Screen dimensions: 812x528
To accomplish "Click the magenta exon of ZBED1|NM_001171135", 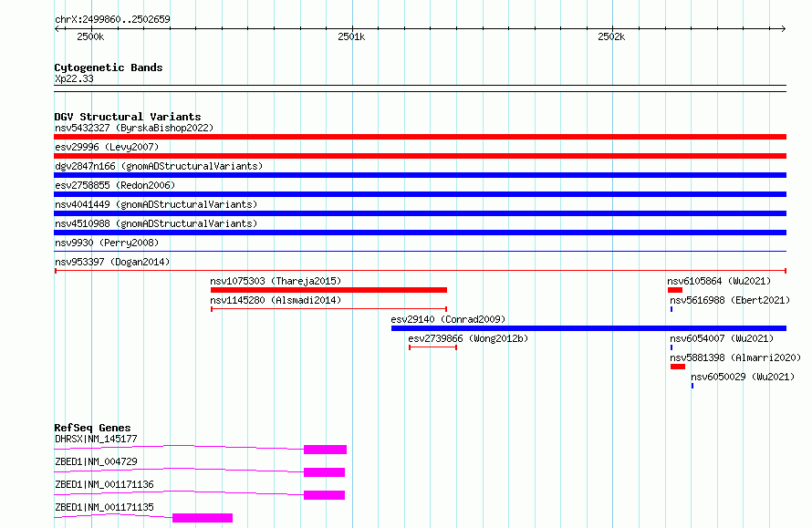I will (x=203, y=518).
